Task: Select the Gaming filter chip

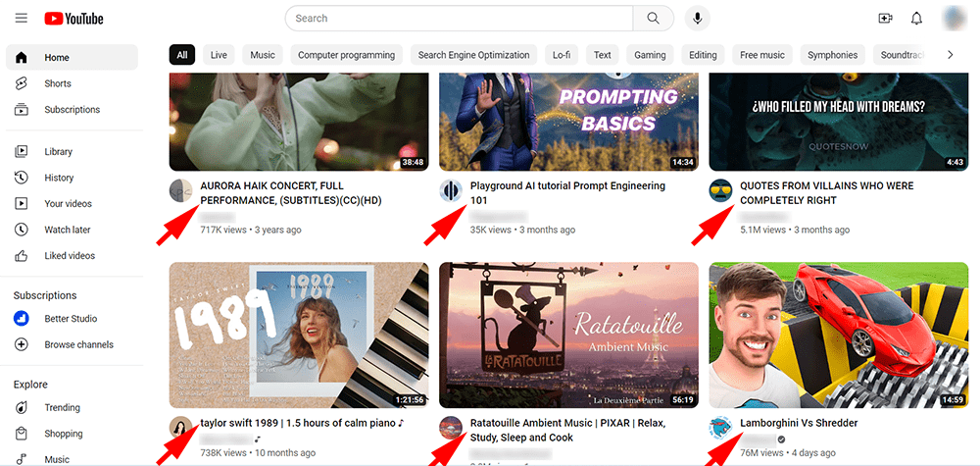Action: (650, 55)
